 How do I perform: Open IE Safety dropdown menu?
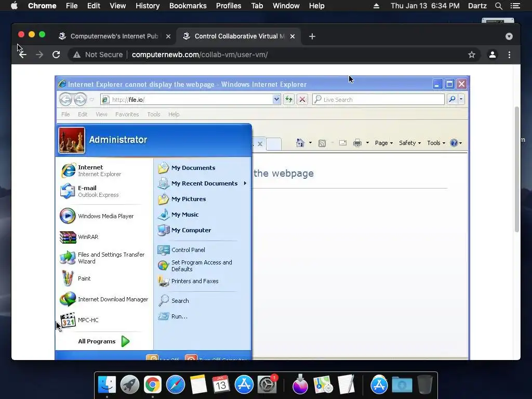point(409,143)
